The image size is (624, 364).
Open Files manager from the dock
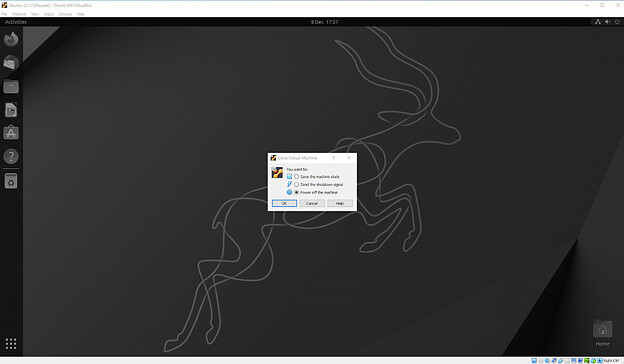click(11, 86)
